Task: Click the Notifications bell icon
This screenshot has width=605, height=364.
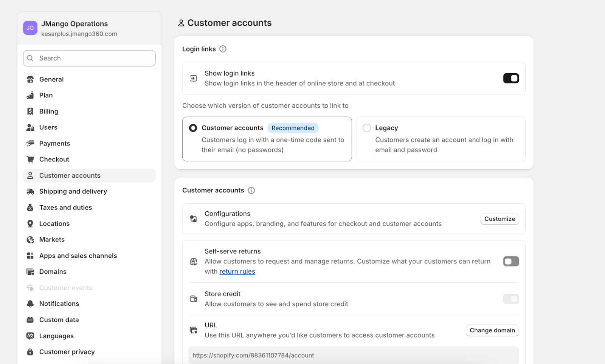Action: tap(30, 304)
